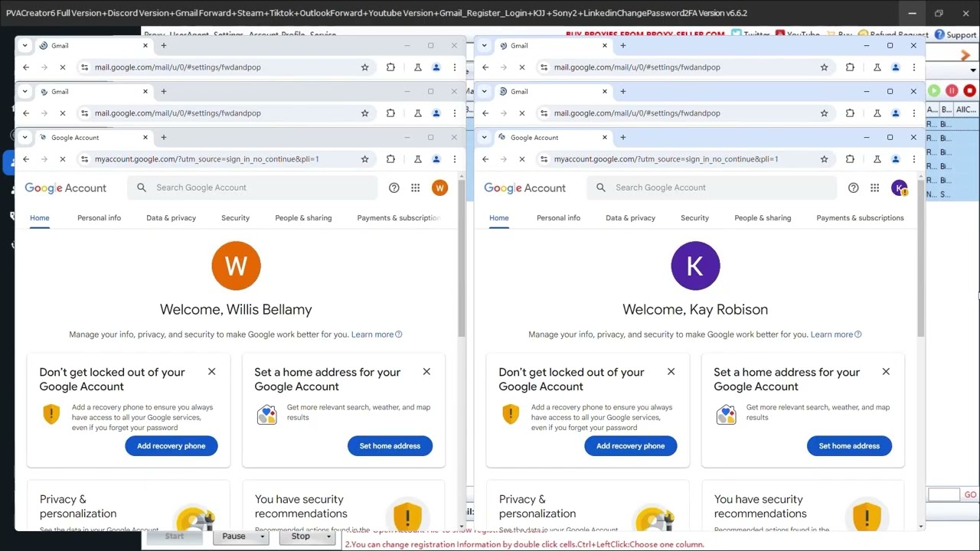Image resolution: width=980 pixels, height=551 pixels.
Task: Bookmark star in Kay Robison account window
Action: point(824,159)
